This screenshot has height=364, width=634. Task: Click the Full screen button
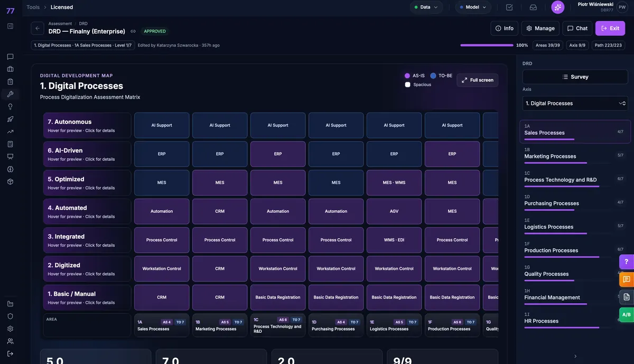point(478,80)
